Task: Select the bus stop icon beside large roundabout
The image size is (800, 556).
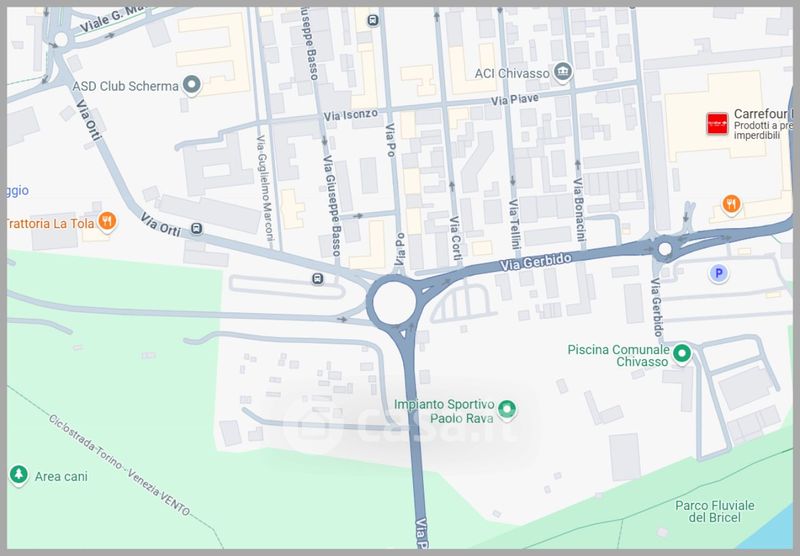Action: pos(318,279)
